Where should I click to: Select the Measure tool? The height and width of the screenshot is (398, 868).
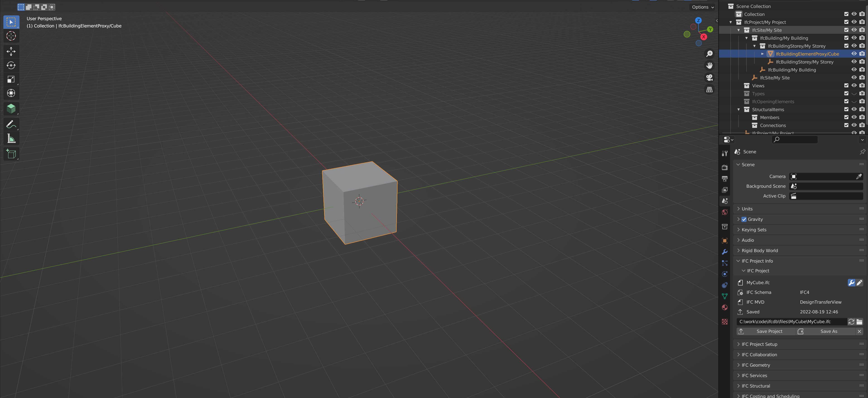coord(11,138)
